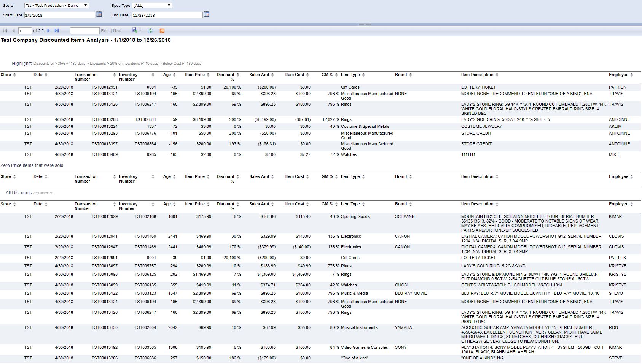The height and width of the screenshot is (364, 642).
Task: Sort All Discounts table by GM %
Action: pyautogui.click(x=336, y=204)
